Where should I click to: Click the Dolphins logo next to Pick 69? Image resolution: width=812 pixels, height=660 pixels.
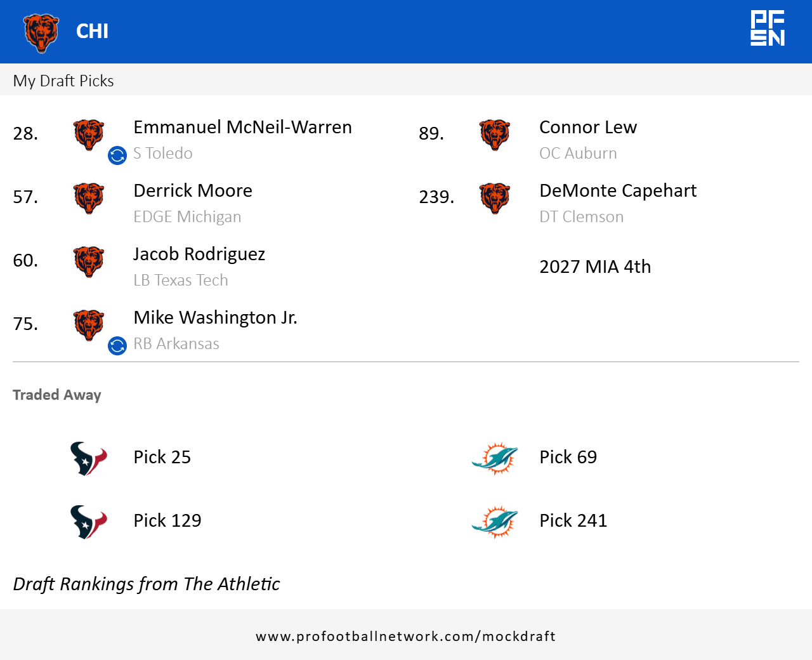(x=495, y=458)
